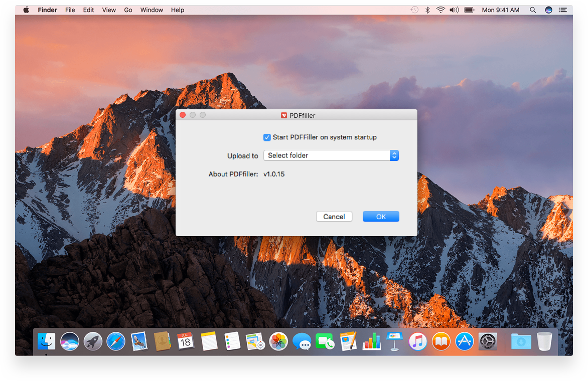
Task: Open Launchpad rocket icon in dock
Action: coord(93,341)
